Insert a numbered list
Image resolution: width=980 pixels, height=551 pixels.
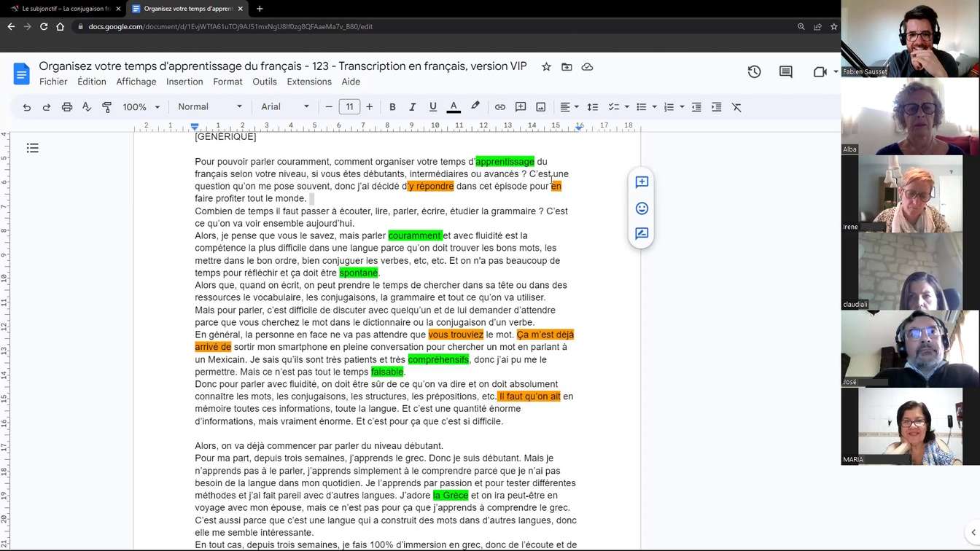pos(669,107)
